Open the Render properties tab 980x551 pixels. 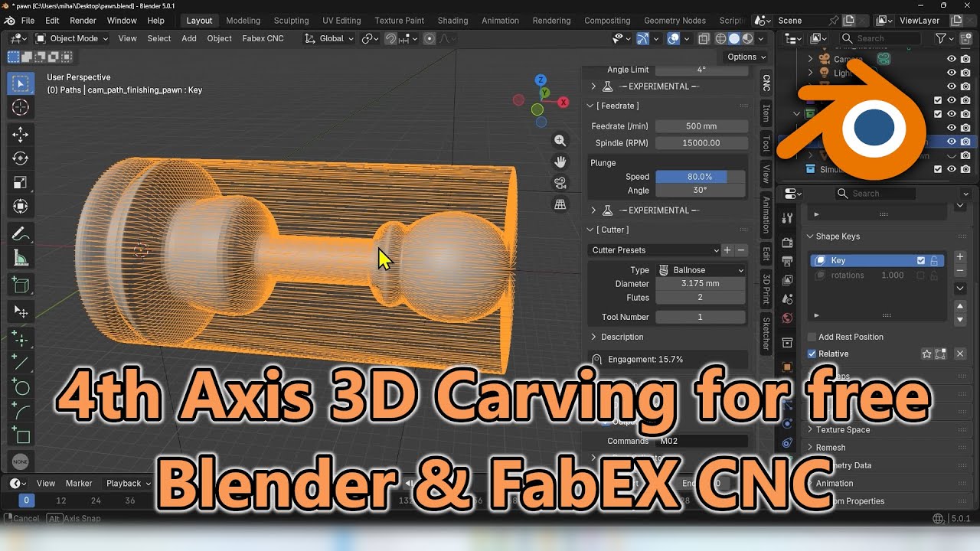pyautogui.click(x=787, y=243)
